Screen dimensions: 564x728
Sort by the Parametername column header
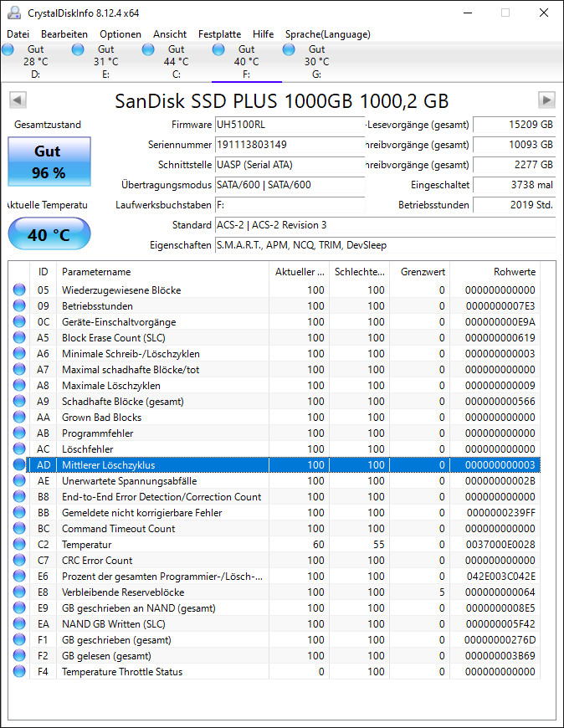[162, 272]
